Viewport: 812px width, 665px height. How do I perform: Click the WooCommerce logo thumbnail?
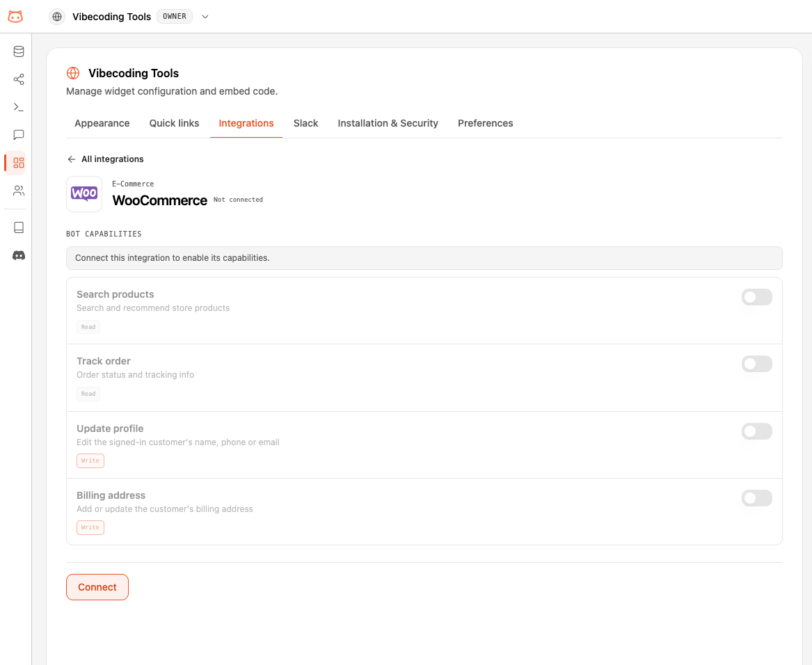coord(84,193)
